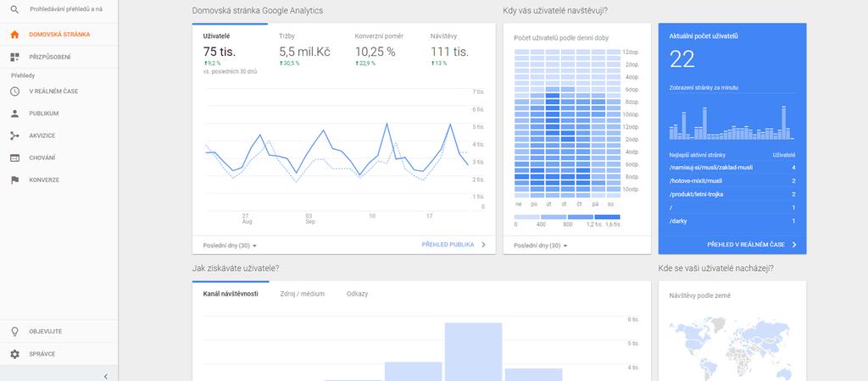Click the 10,25 % conversion rate value

tap(376, 52)
